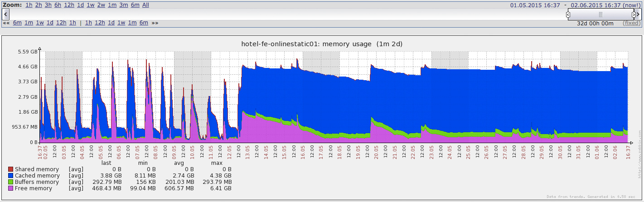Click the max column header in legend
The width and height of the screenshot is (644, 202).
pyautogui.click(x=216, y=163)
